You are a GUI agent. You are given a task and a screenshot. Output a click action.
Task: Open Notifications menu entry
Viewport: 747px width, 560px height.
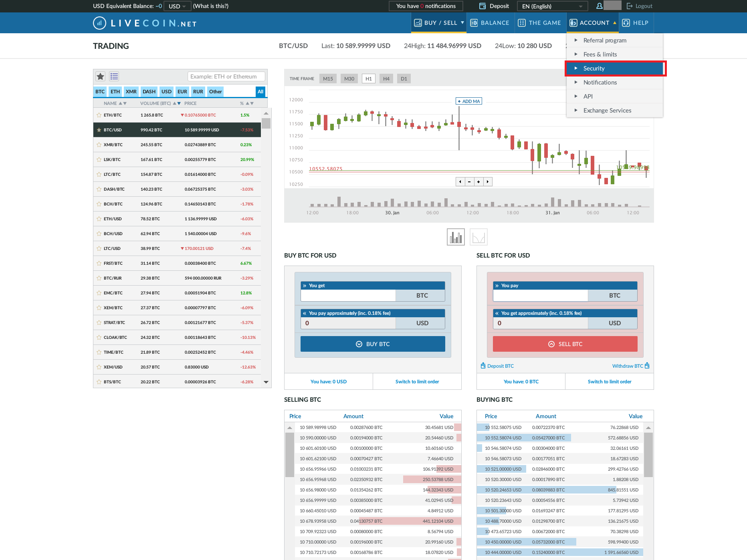pos(614,83)
